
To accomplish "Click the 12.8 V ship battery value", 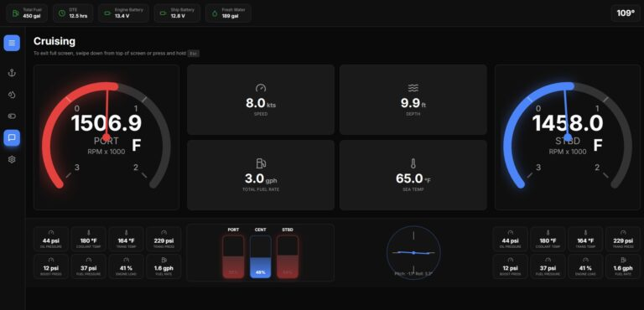I will (178, 16).
